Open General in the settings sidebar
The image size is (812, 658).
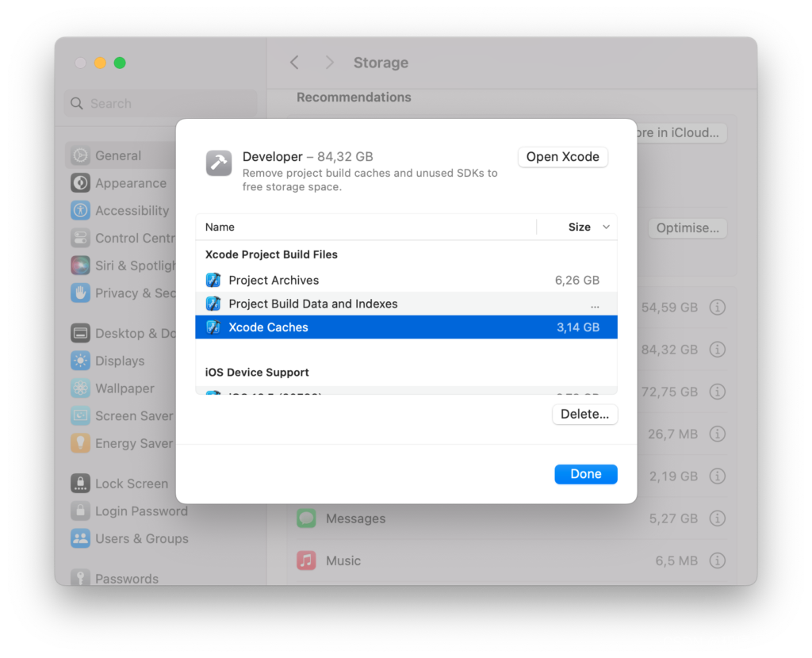pyautogui.click(x=121, y=155)
